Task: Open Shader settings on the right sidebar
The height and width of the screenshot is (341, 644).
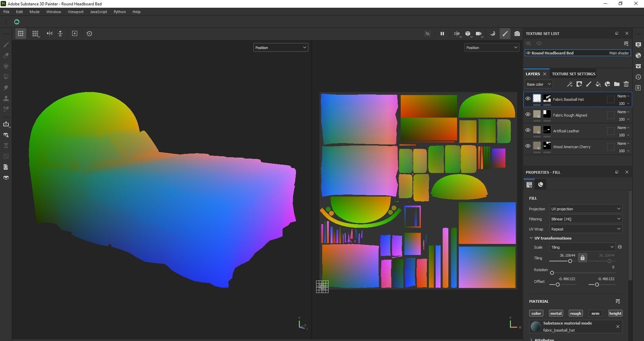Action: [638, 55]
